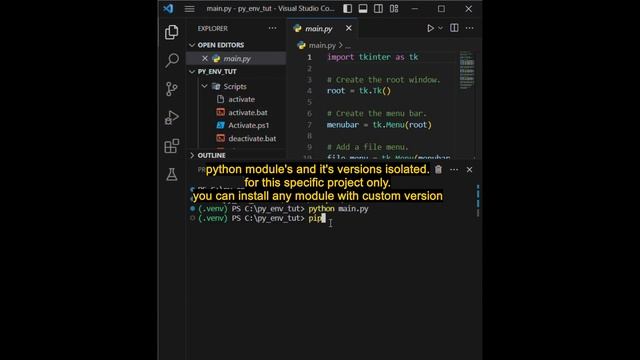This screenshot has height=360, width=640.
Task: Open the Search view
Action: pos(172,60)
